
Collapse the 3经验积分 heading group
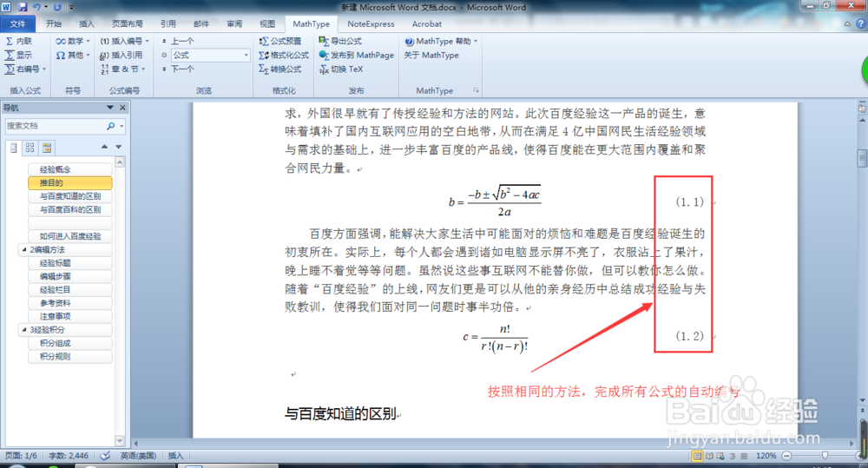pyautogui.click(x=24, y=330)
